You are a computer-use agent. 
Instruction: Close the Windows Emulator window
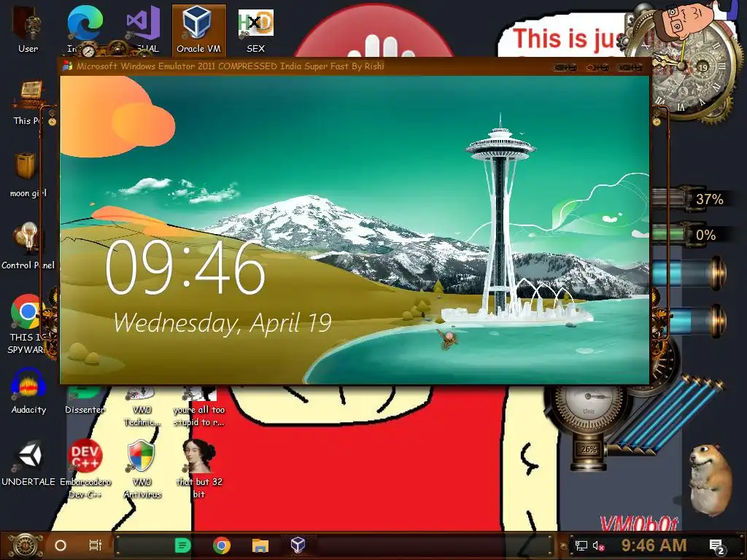(630, 68)
